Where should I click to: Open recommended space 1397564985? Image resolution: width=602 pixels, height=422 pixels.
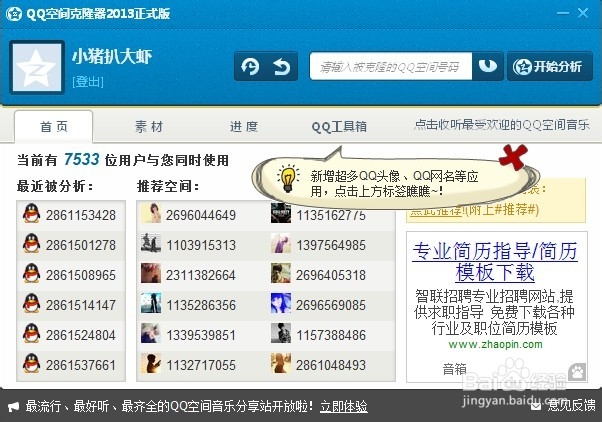click(x=331, y=245)
